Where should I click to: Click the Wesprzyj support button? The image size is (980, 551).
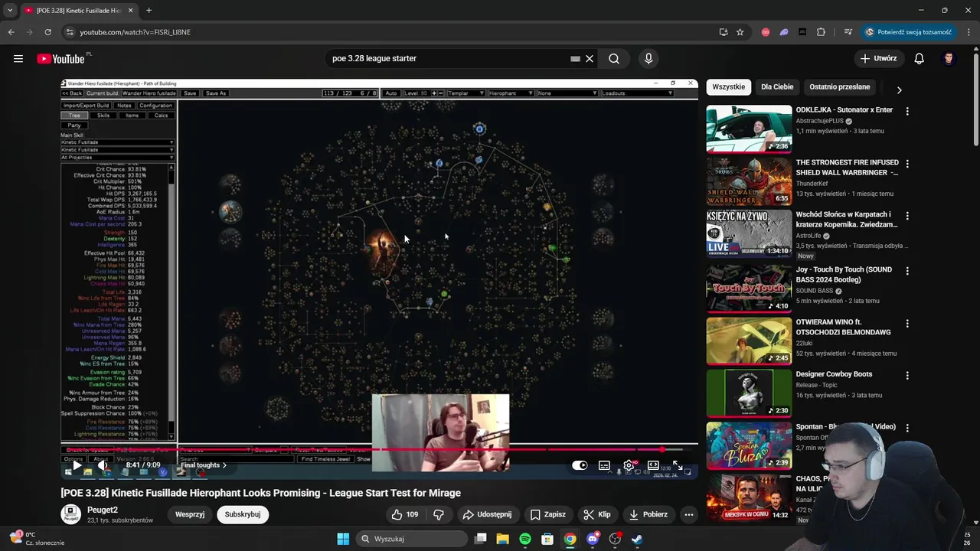(190, 514)
